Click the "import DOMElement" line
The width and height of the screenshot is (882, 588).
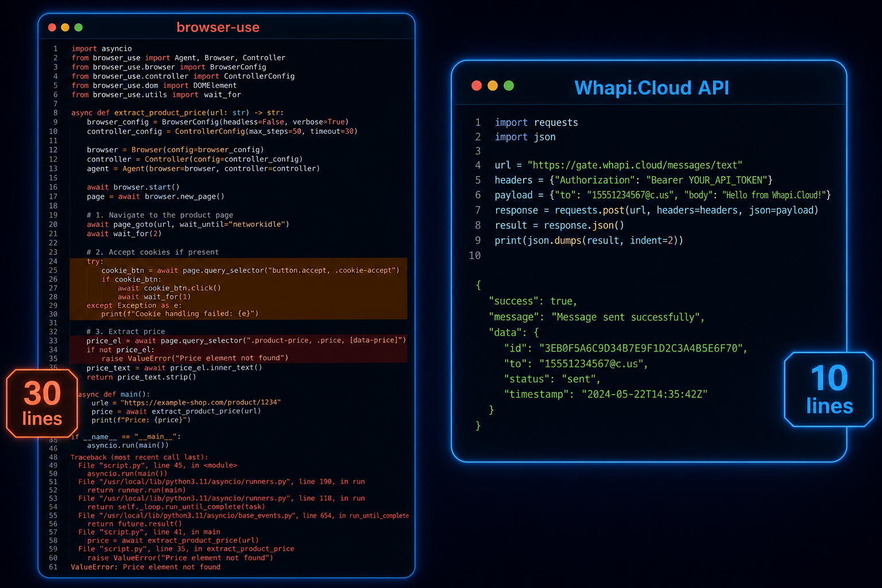[x=154, y=86]
